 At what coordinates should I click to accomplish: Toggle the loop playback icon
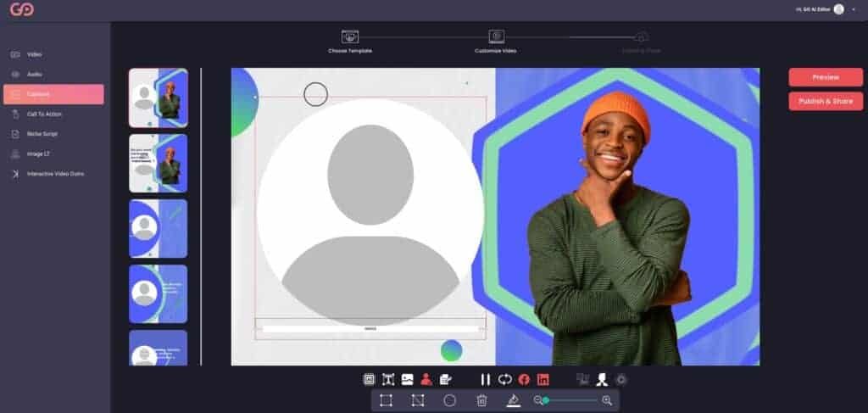point(505,380)
